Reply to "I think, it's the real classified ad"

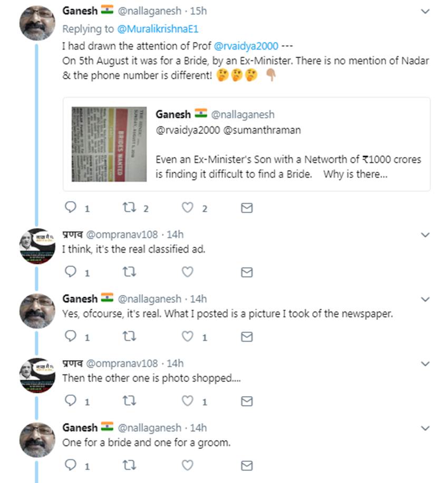coord(71,272)
